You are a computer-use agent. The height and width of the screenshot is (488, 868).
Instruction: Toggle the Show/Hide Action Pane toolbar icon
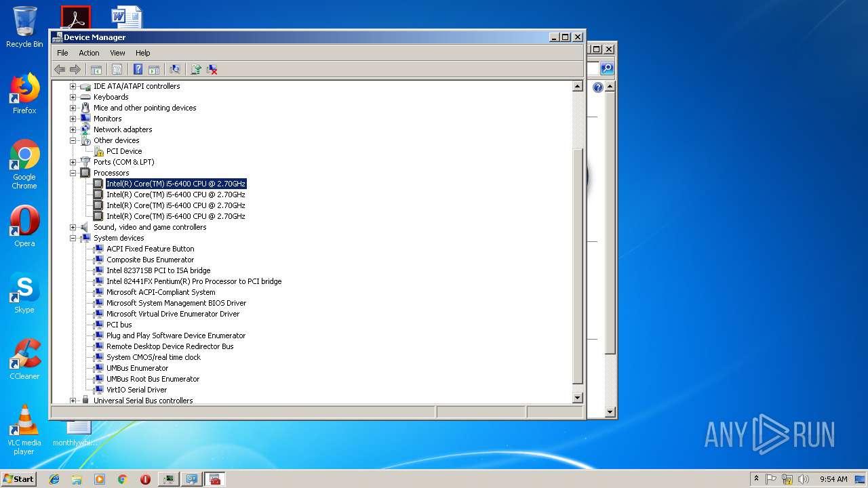tap(154, 69)
